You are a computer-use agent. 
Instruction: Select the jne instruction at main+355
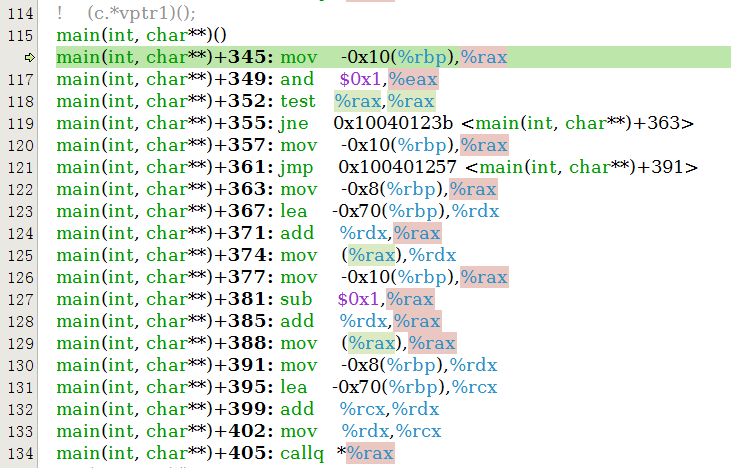[x=294, y=123]
